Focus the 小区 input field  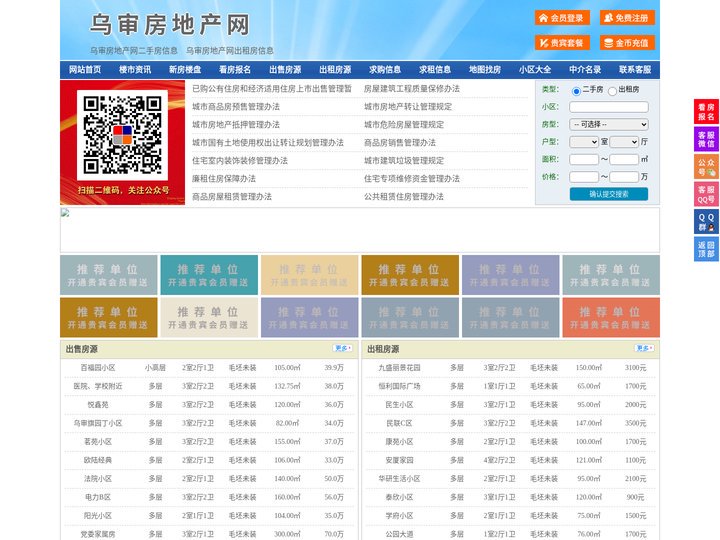pyautogui.click(x=608, y=107)
